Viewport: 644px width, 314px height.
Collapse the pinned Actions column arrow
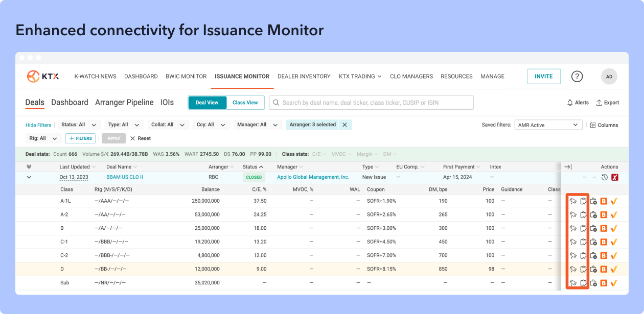(568, 167)
